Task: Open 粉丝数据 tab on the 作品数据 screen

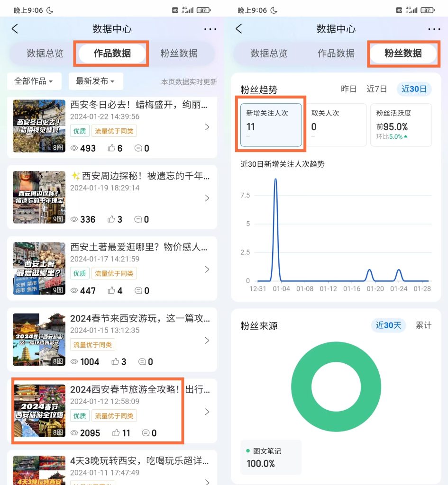Action: (x=179, y=53)
